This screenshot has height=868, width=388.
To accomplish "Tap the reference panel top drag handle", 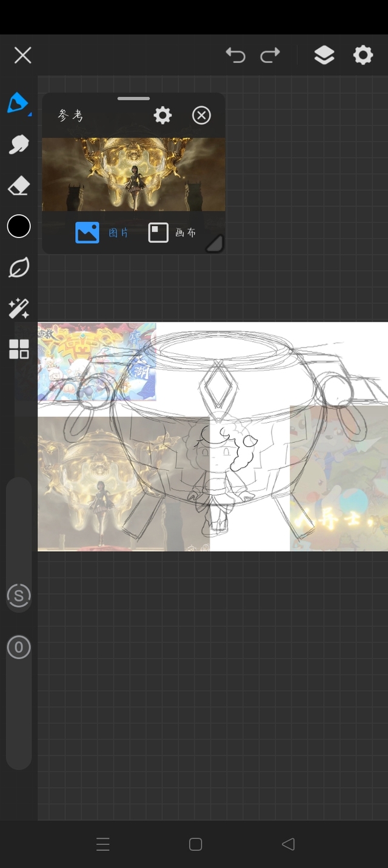I will pos(133,98).
